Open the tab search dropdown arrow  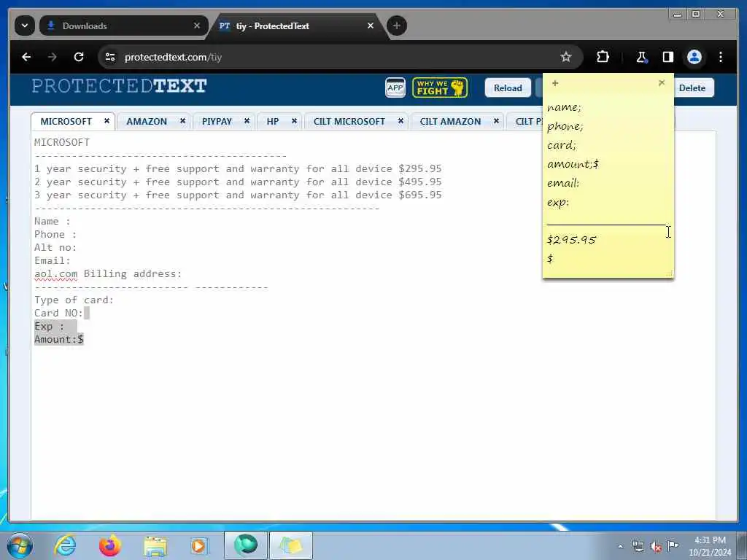click(25, 26)
